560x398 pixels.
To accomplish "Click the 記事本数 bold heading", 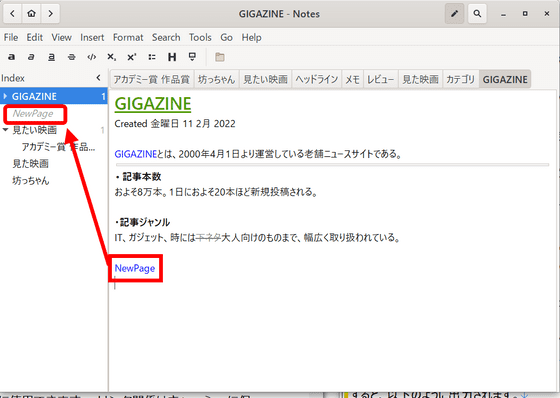I will (x=141, y=176).
